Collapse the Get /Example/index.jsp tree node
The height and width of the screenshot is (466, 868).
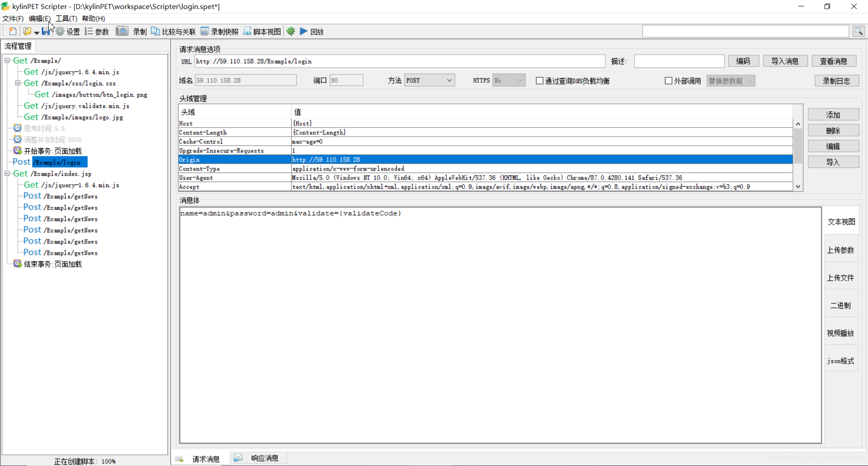coord(7,174)
